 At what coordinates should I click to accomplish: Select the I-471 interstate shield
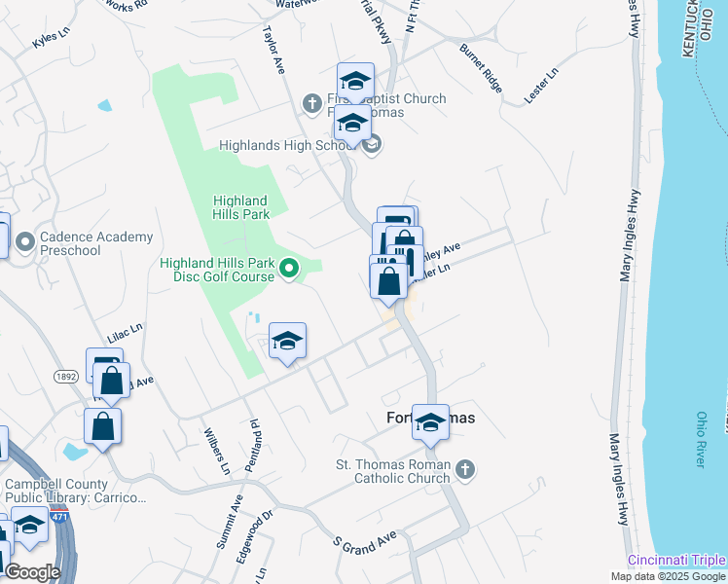click(x=60, y=516)
